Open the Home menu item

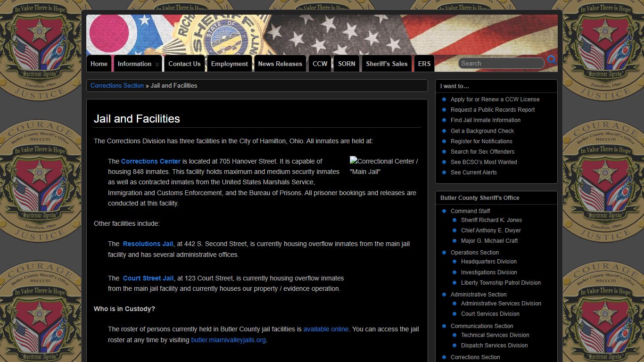click(99, 64)
